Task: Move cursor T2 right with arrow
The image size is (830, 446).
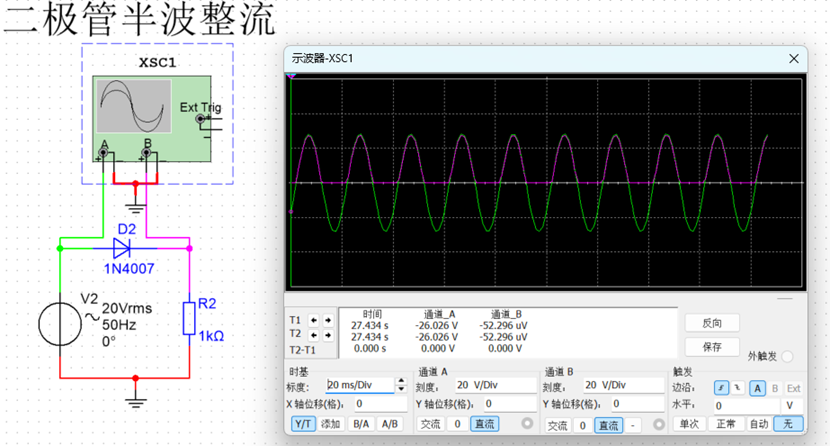Action: [x=328, y=335]
